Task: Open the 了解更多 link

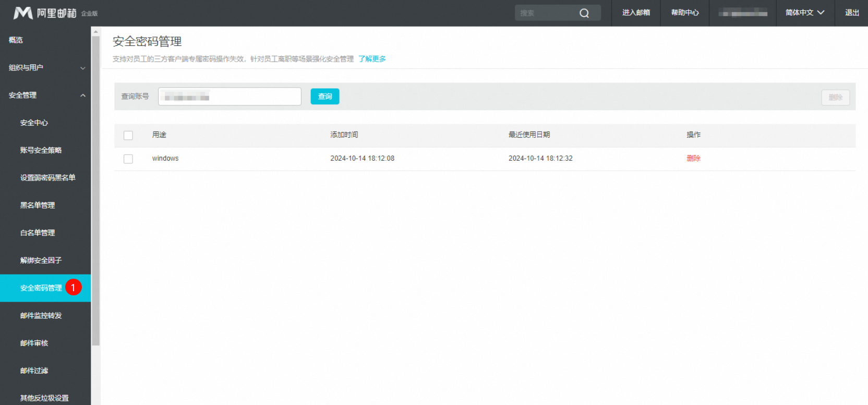Action: click(372, 59)
